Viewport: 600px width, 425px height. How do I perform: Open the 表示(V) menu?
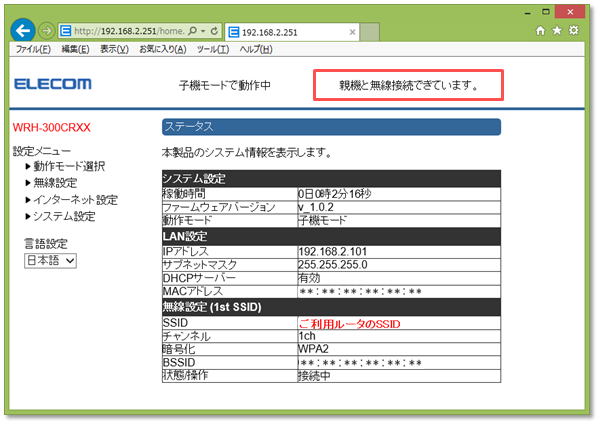[x=114, y=49]
